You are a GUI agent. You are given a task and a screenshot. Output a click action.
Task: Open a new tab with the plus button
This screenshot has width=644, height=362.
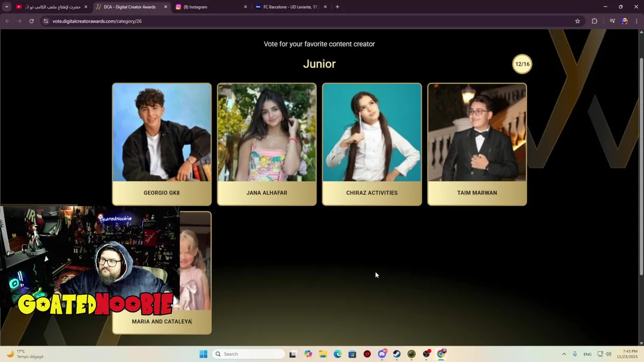(337, 7)
